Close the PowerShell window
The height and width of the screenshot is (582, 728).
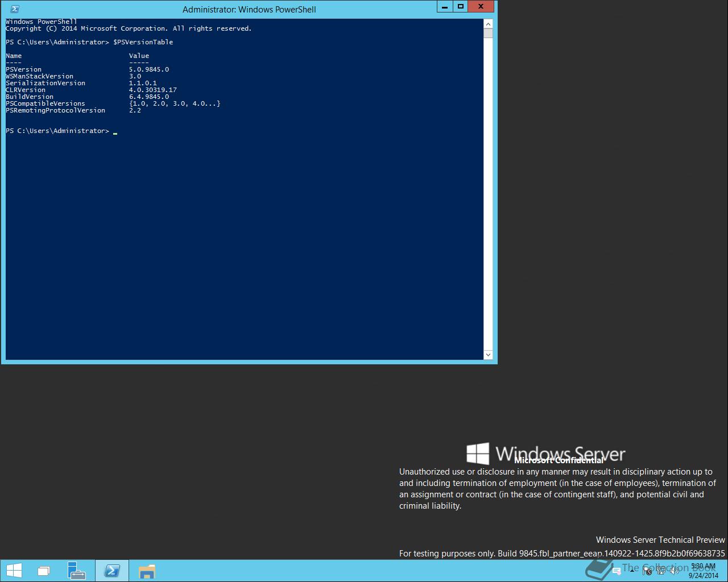pyautogui.click(x=481, y=7)
